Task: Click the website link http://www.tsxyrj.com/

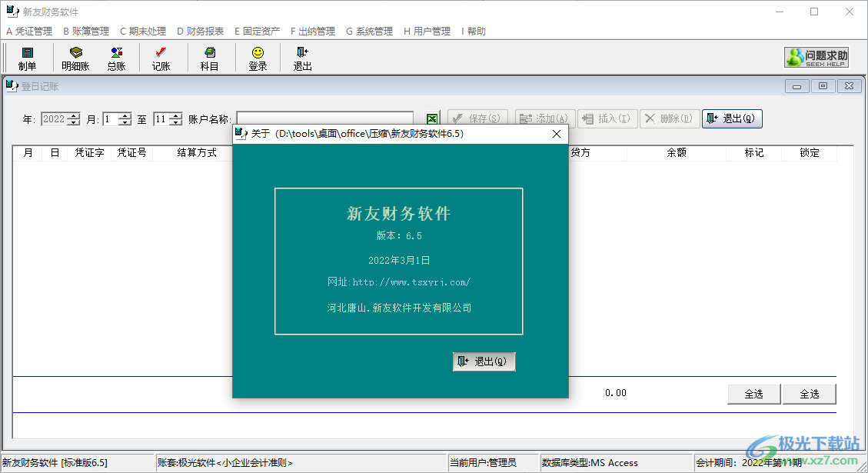Action: click(x=411, y=282)
